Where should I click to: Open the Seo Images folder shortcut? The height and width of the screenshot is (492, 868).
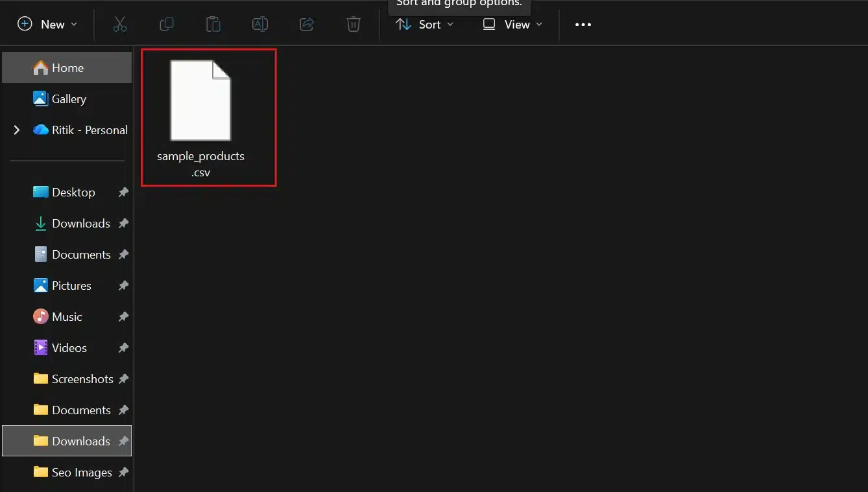click(x=72, y=472)
